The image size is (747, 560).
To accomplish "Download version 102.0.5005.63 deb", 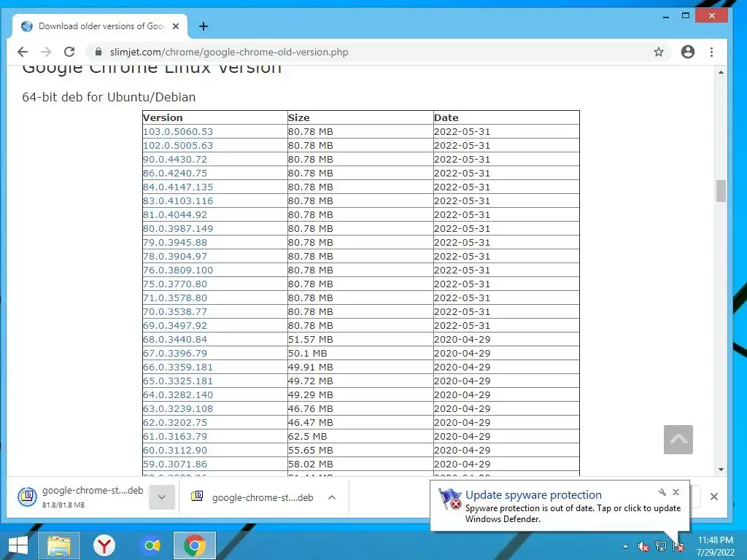I will click(178, 145).
